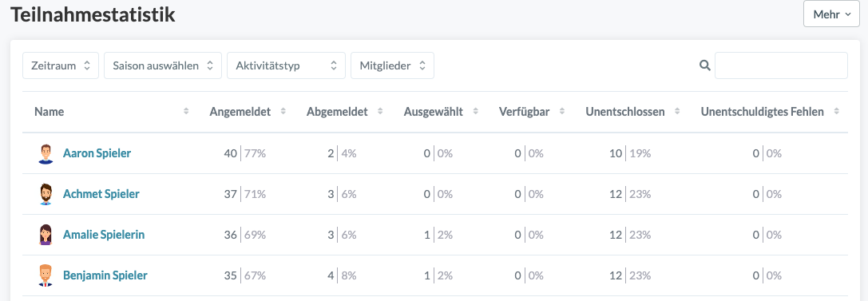Sort by Abgemeldet column arrows
Screen dimensions: 868x301
point(380,112)
